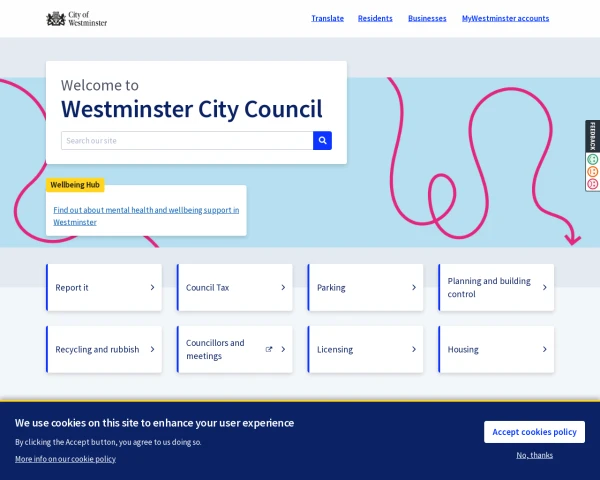Select the red sad feedback face
Screen dimensions: 600x480
[592, 184]
